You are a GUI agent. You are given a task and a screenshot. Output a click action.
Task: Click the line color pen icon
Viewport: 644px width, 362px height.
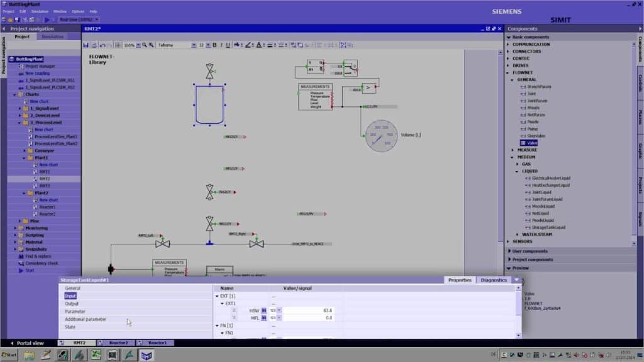pyautogui.click(x=248, y=45)
